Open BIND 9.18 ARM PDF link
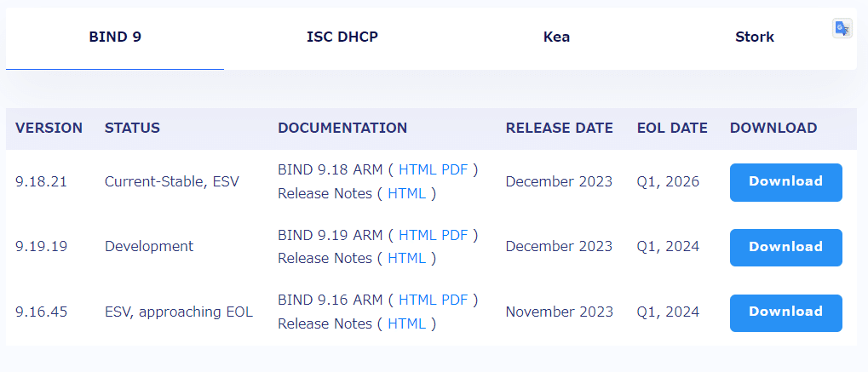 coord(455,170)
